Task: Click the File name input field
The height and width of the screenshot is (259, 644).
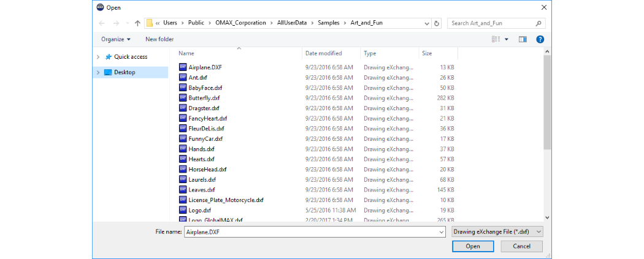Action: [x=313, y=232]
